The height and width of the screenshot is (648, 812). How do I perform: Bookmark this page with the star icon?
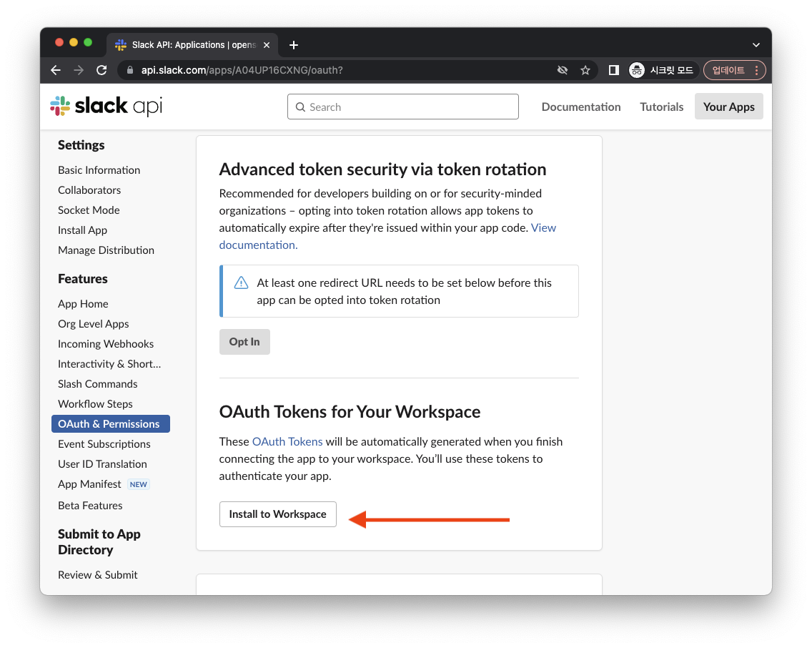[585, 70]
